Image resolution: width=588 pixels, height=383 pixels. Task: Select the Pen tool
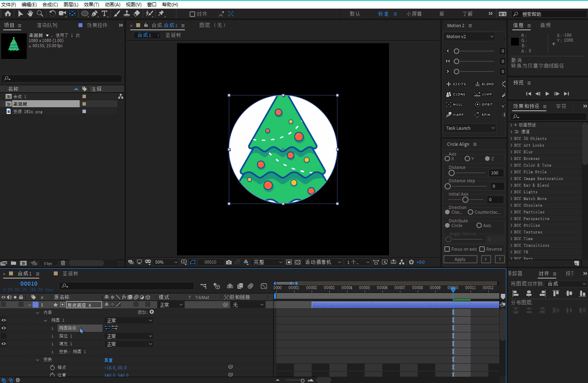tap(95, 14)
